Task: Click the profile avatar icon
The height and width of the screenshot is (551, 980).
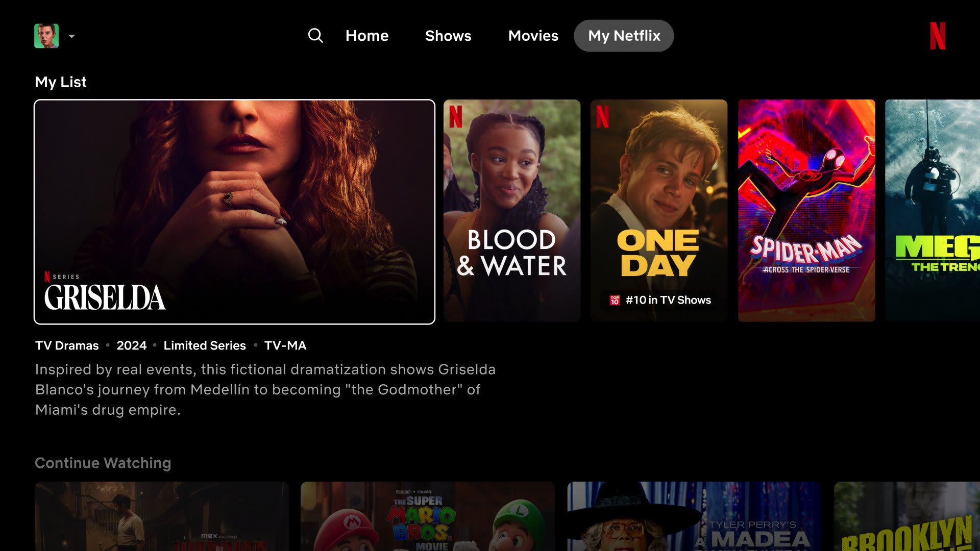Action: [46, 36]
